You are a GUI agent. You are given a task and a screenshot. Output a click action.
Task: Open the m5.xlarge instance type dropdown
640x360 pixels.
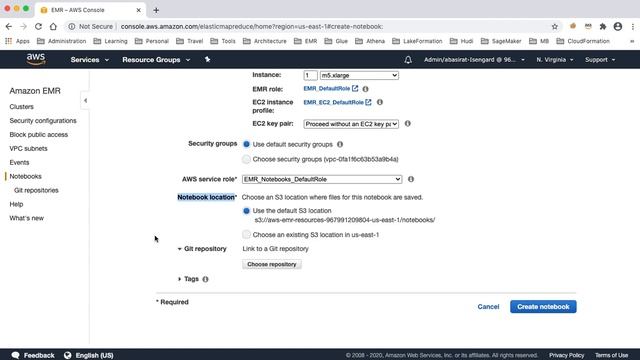click(x=359, y=75)
